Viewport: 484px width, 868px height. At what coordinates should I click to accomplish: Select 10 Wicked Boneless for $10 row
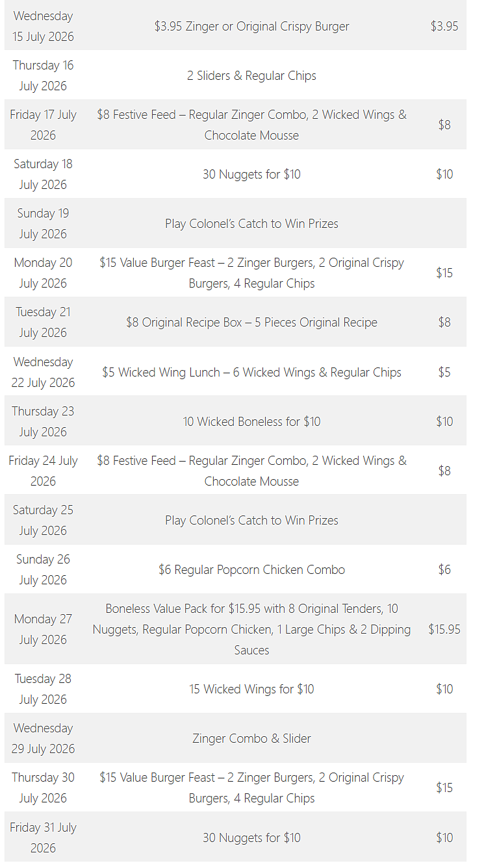235,421
